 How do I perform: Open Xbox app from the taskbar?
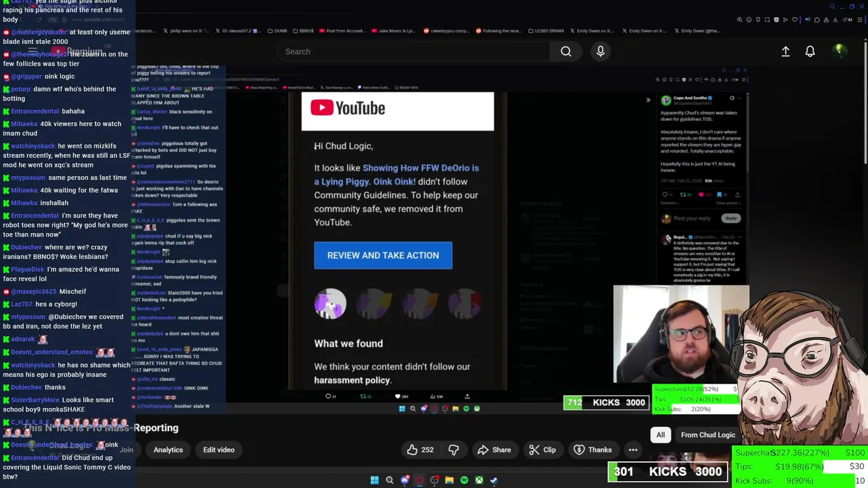coord(479,480)
